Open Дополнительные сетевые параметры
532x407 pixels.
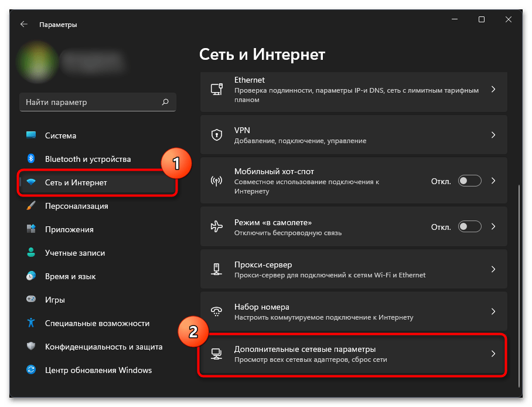coord(353,354)
